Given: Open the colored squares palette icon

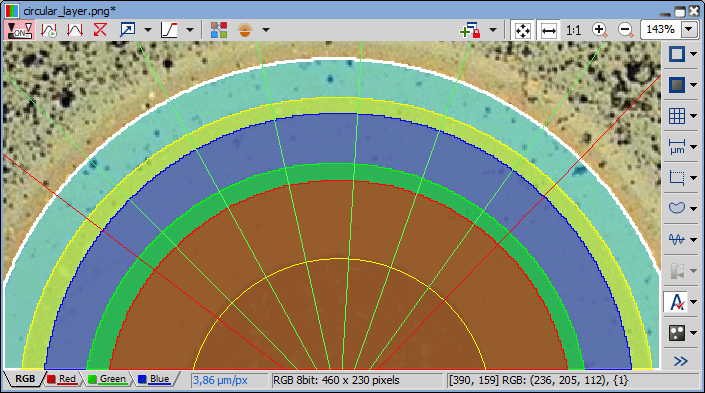Looking at the screenshot, I should (219, 30).
